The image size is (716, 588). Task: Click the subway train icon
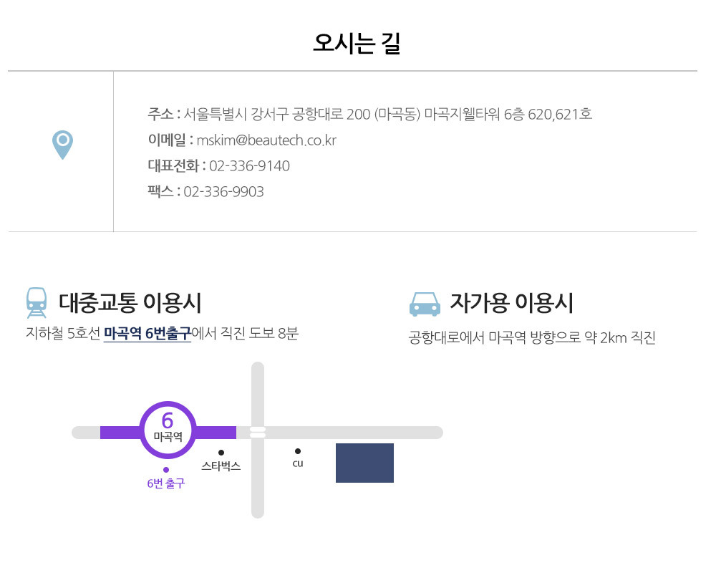point(37,302)
